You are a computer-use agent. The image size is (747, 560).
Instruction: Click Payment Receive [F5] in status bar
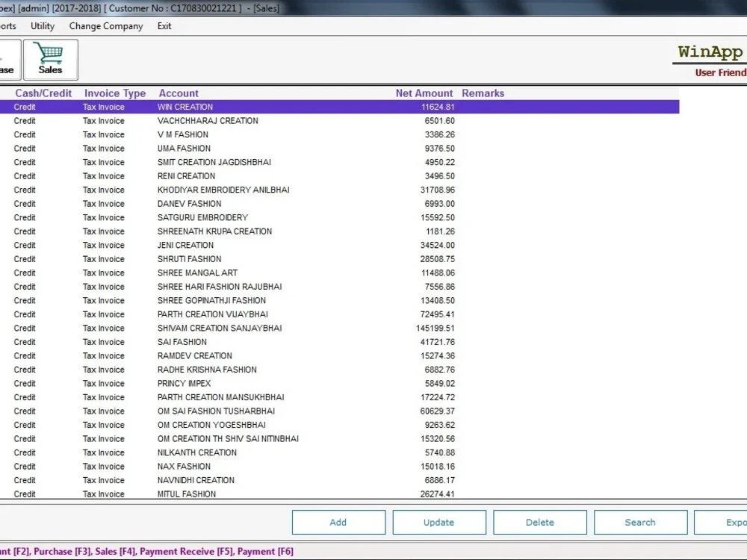tap(185, 552)
